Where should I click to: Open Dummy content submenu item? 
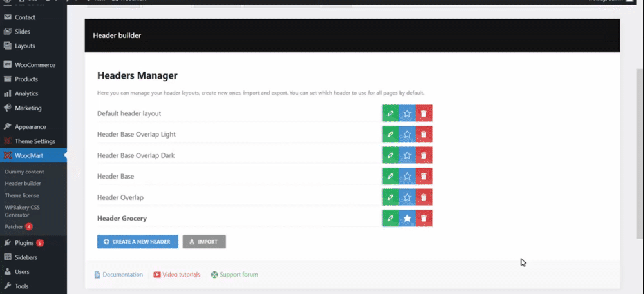pos(24,171)
